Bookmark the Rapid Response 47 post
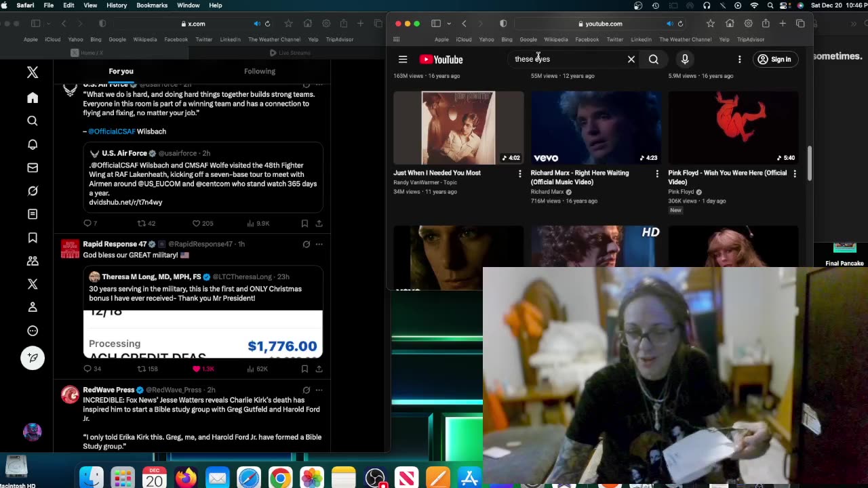This screenshot has width=868, height=488. pyautogui.click(x=304, y=369)
